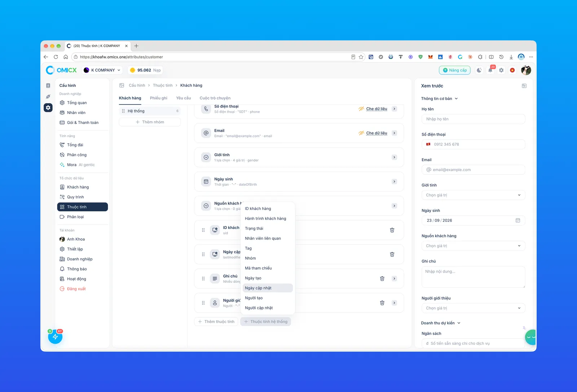
Task: Click the chat assistant floating bubble
Action: click(x=530, y=337)
